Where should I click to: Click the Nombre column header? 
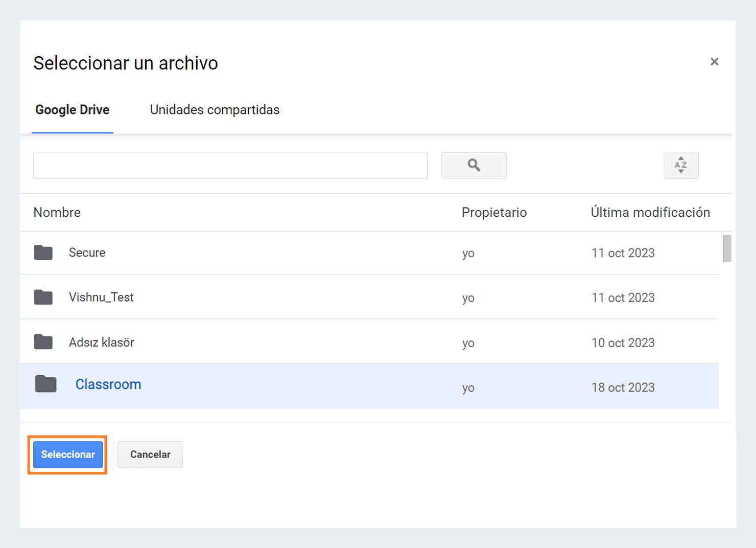click(x=57, y=212)
